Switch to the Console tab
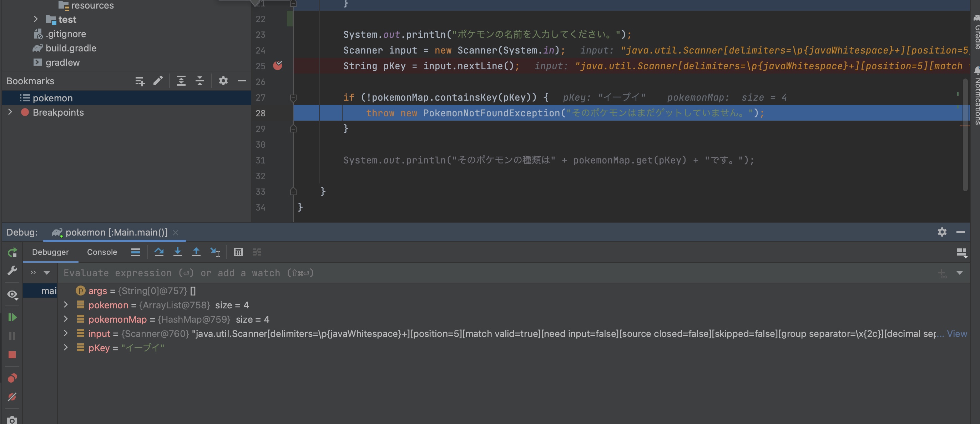980x424 pixels. point(102,252)
